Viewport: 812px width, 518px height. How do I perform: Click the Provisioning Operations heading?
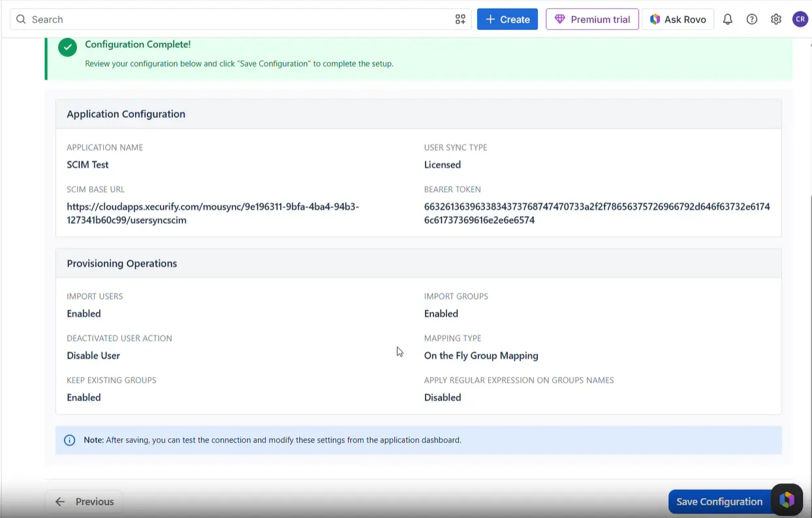(122, 264)
